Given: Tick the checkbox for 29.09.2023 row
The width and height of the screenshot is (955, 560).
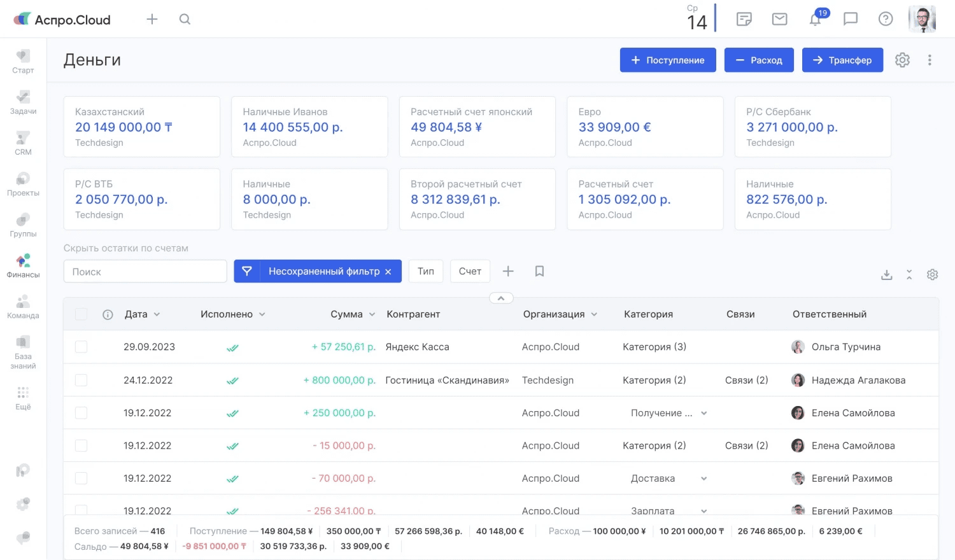Looking at the screenshot, I should point(81,347).
